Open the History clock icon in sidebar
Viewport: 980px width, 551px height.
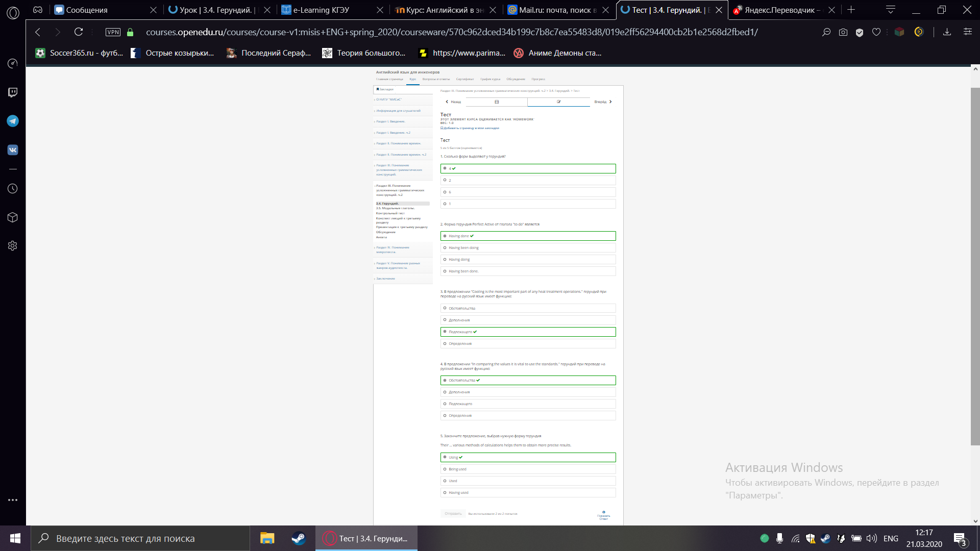coord(13,189)
